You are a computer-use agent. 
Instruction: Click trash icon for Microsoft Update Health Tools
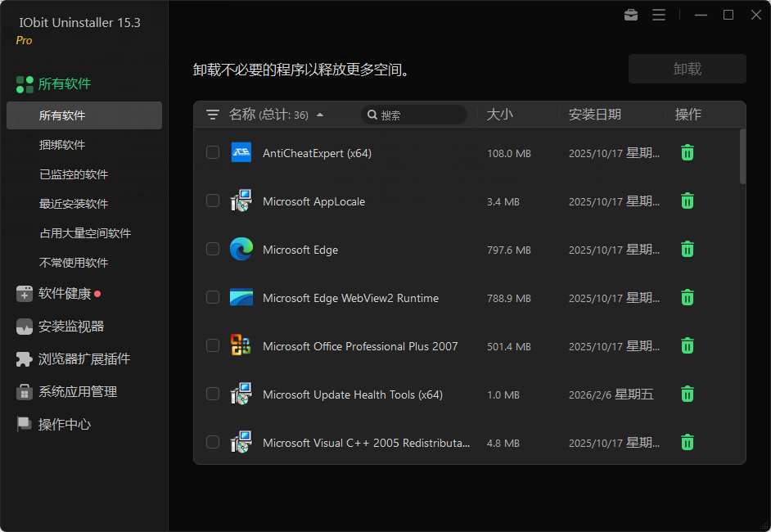point(688,394)
